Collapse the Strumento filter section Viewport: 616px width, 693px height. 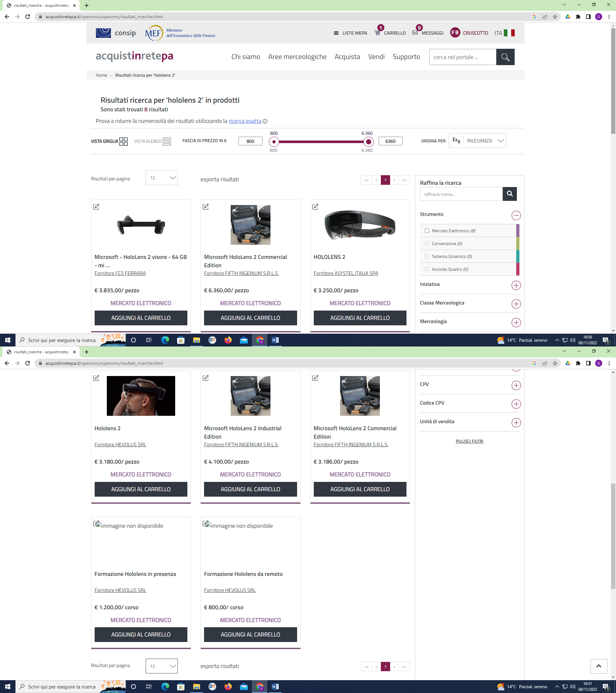[516, 215]
